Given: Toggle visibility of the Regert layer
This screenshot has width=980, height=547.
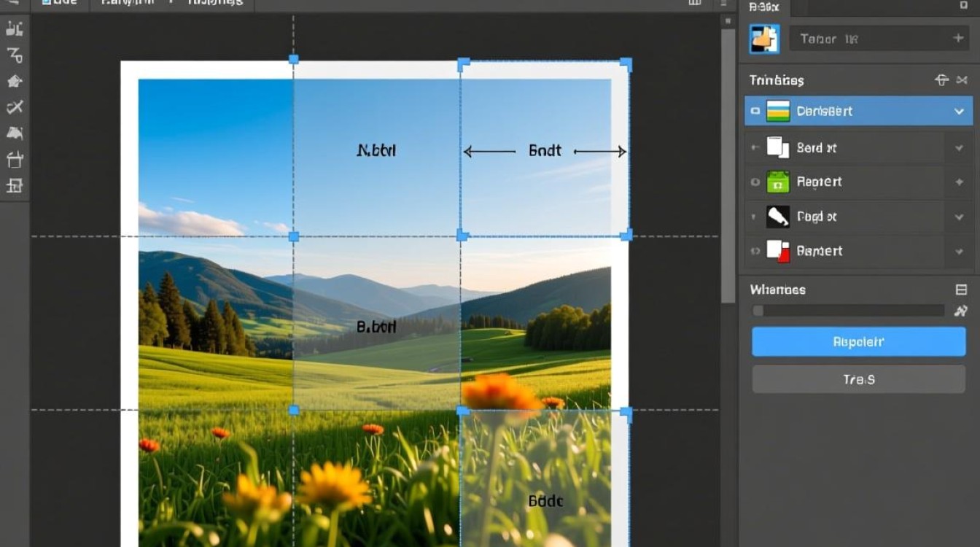Looking at the screenshot, I should tap(755, 182).
